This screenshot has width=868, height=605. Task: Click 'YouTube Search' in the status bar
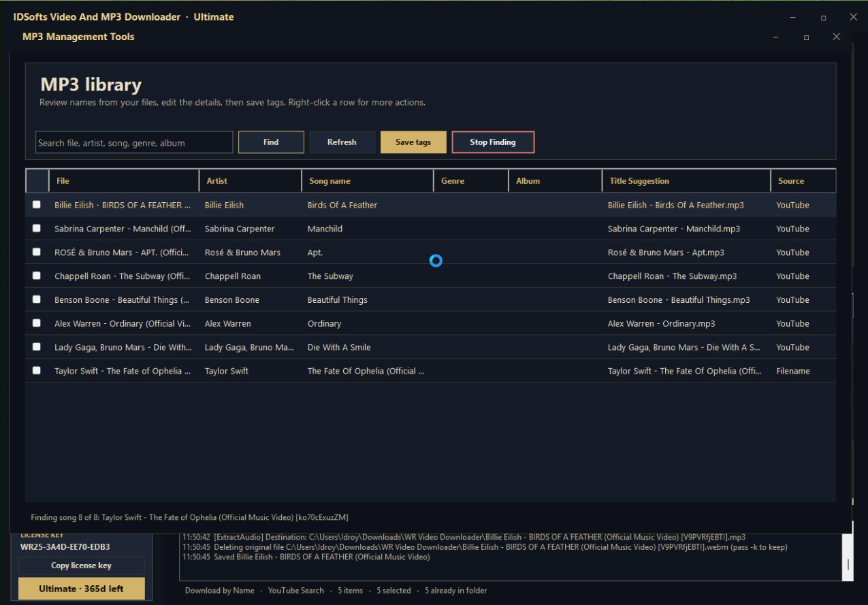(296, 591)
